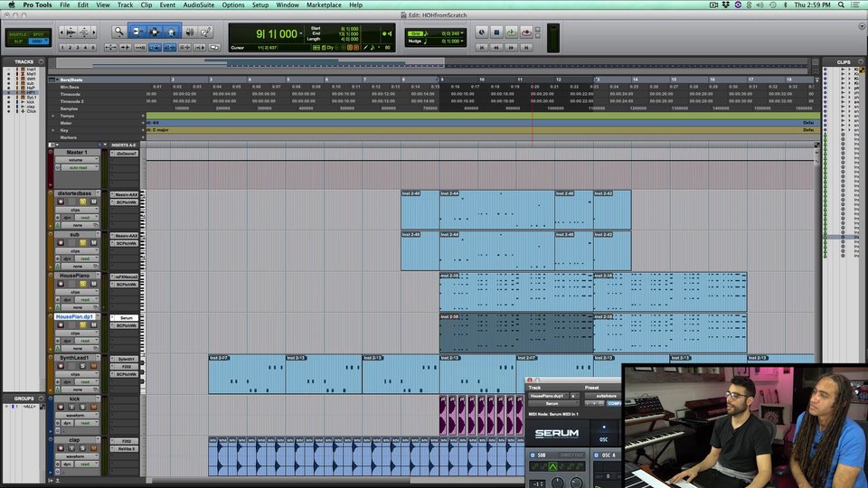The height and width of the screenshot is (488, 868).
Task: Toggle input monitoring on the kick track
Action: click(x=71, y=408)
